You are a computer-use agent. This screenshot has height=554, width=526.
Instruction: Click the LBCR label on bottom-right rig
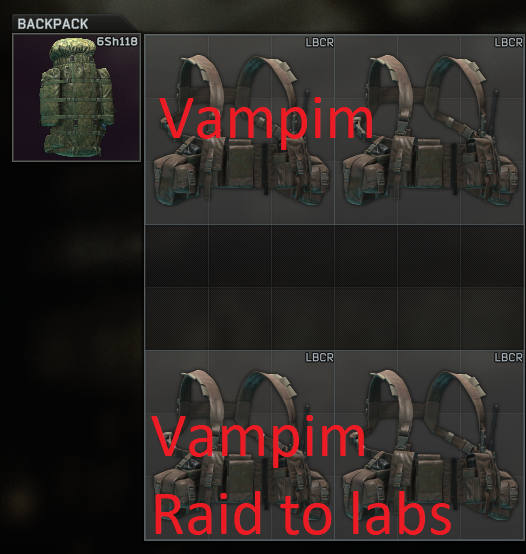[508, 358]
